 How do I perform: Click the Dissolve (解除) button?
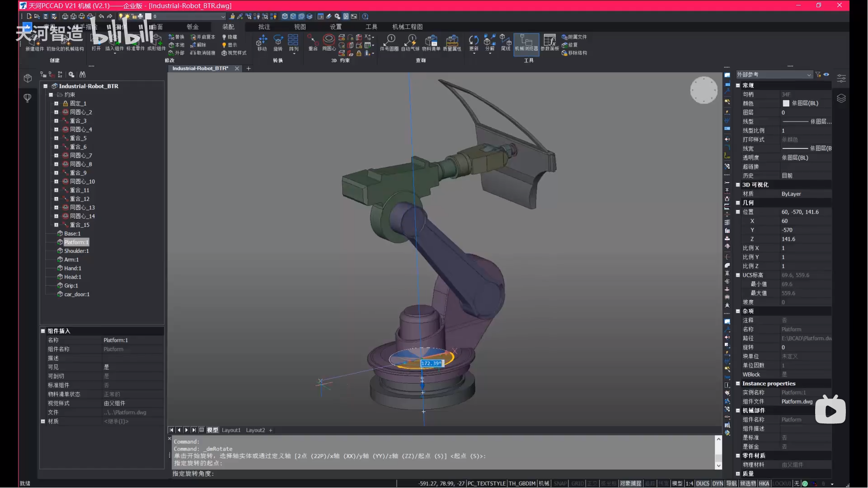pyautogui.click(x=198, y=45)
